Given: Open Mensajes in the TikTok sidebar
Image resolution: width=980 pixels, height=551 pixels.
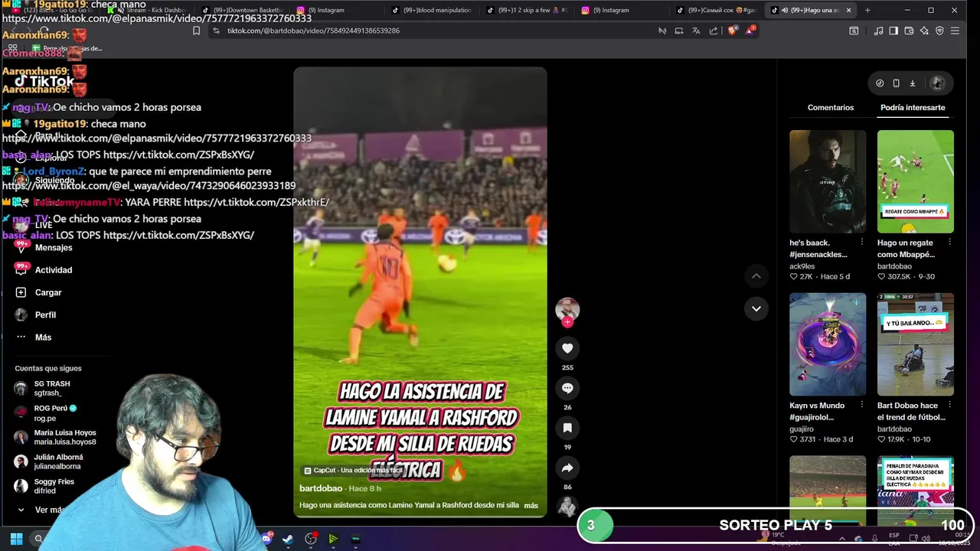Looking at the screenshot, I should click(44, 247).
